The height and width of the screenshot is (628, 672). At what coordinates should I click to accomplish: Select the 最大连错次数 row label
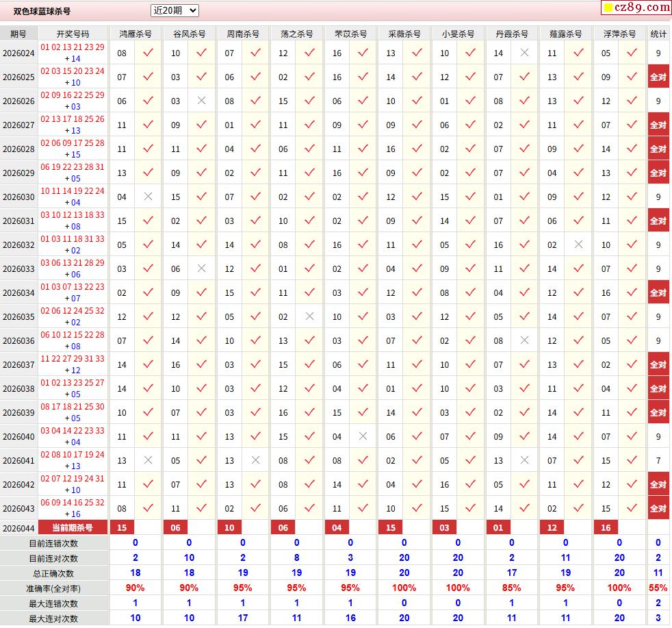pos(53,603)
